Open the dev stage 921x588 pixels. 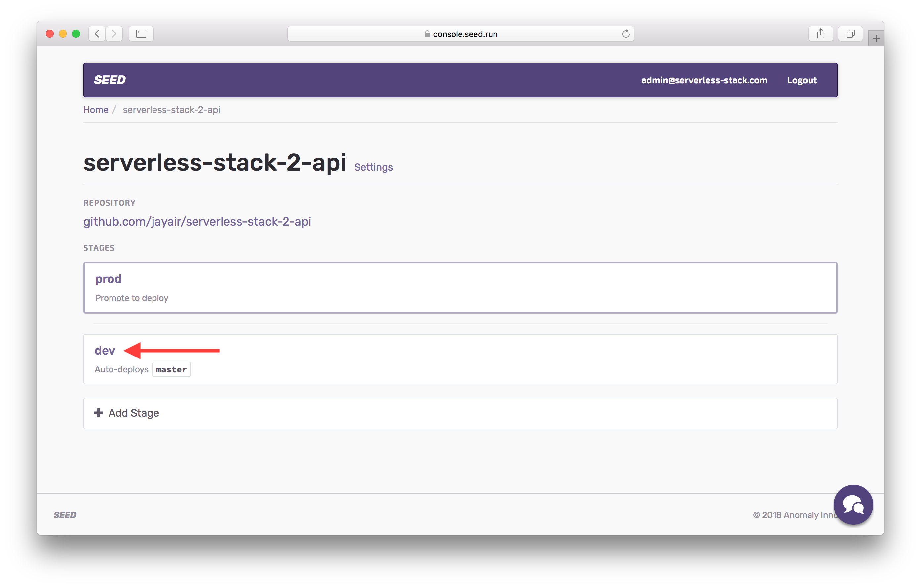click(x=105, y=350)
